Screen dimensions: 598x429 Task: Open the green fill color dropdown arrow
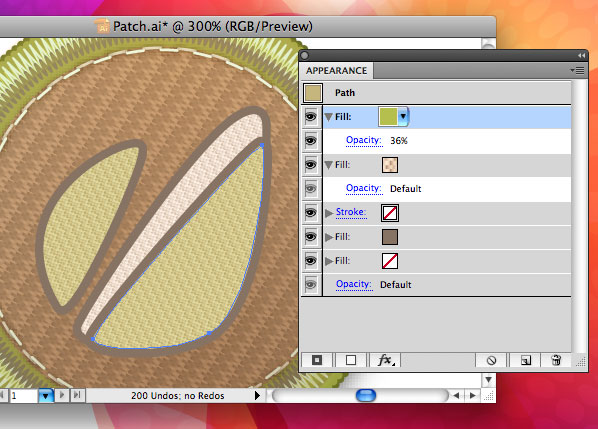pyautogui.click(x=403, y=117)
